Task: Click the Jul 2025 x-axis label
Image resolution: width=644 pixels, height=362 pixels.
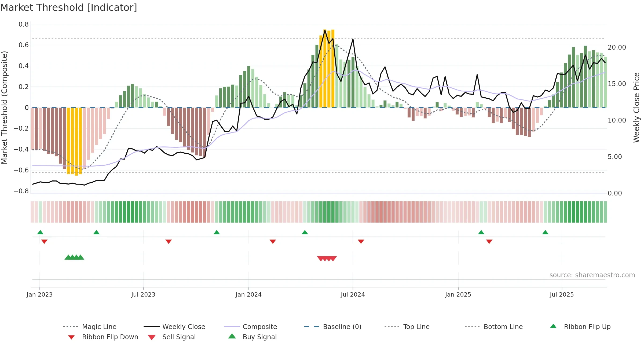Action: 562,294
